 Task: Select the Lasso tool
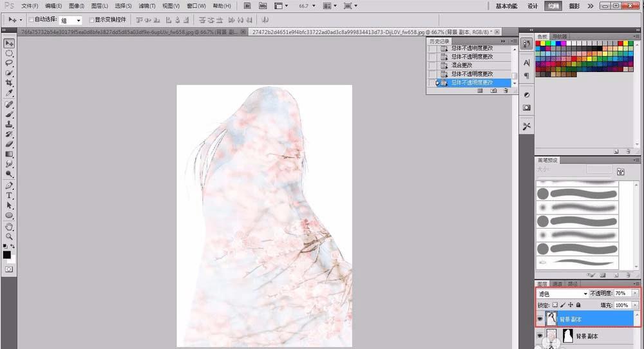[x=10, y=63]
